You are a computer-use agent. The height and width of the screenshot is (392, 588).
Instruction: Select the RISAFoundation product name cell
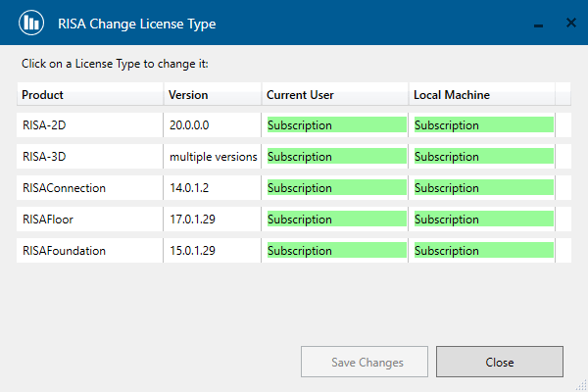tap(89, 251)
